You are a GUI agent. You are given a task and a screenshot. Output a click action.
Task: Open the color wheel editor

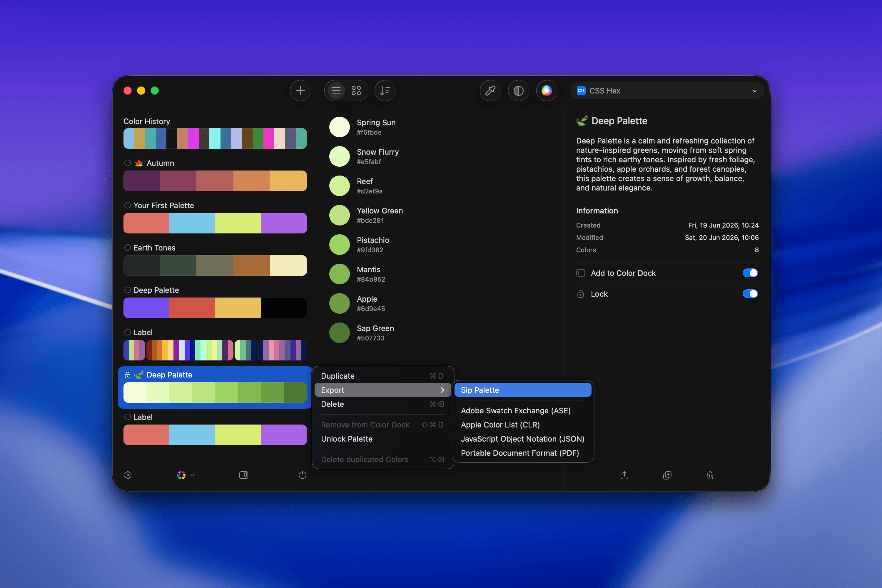click(546, 90)
